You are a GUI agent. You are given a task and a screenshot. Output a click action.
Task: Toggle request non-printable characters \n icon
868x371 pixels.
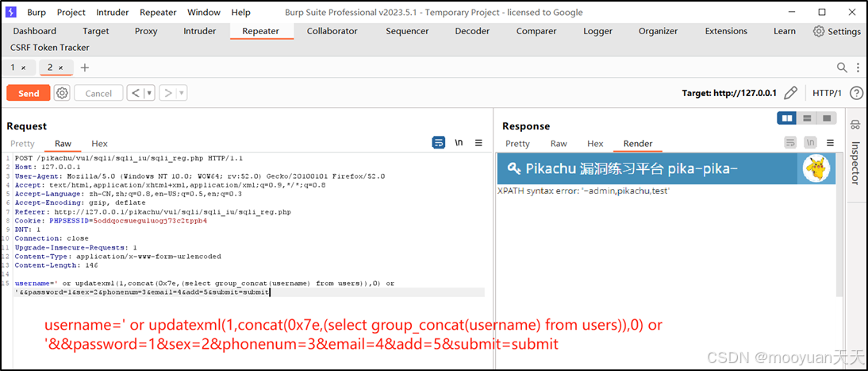click(459, 143)
